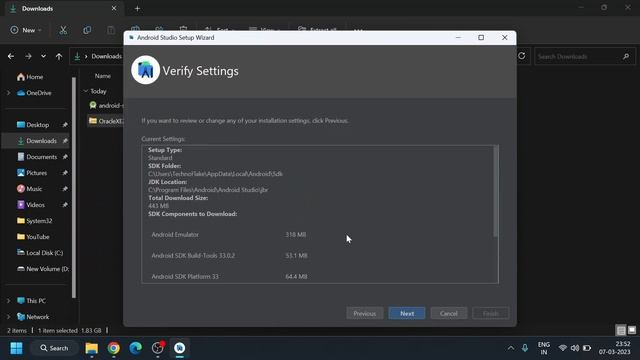This screenshot has width=640, height=360.
Task: Click the battery tray icon
Action: pos(587,348)
